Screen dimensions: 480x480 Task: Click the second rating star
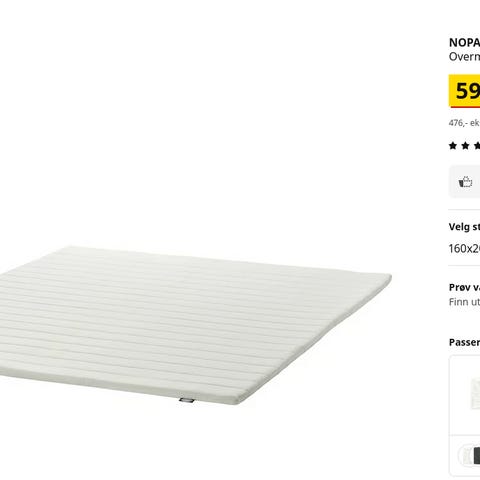465,145
